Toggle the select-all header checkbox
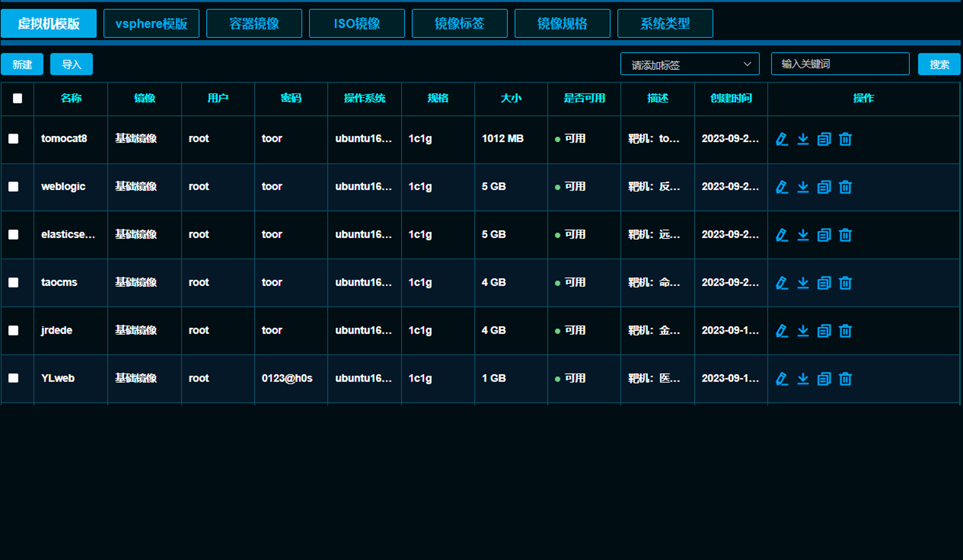Screen dimensions: 963x560 click(18, 99)
